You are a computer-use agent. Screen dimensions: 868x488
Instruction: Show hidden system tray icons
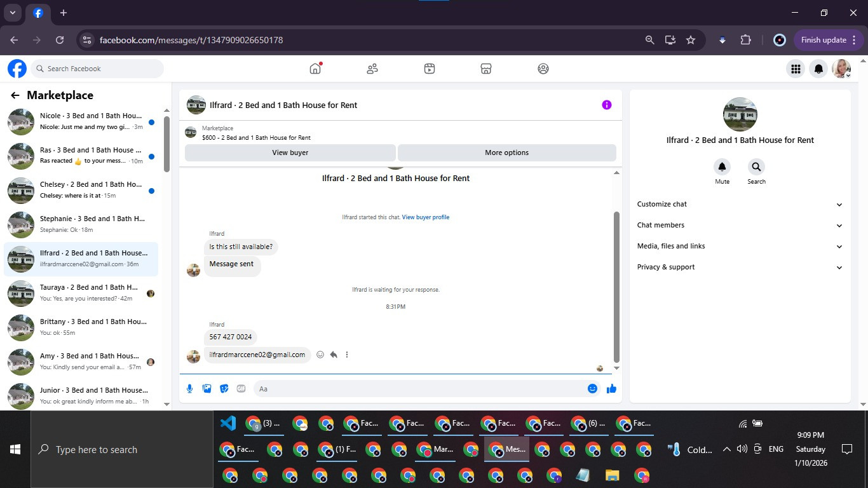click(726, 449)
